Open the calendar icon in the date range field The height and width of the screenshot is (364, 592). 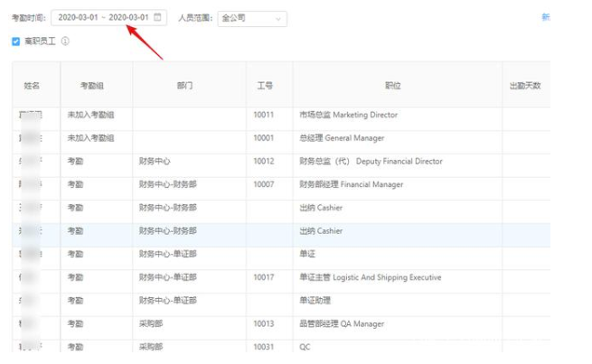tap(157, 17)
